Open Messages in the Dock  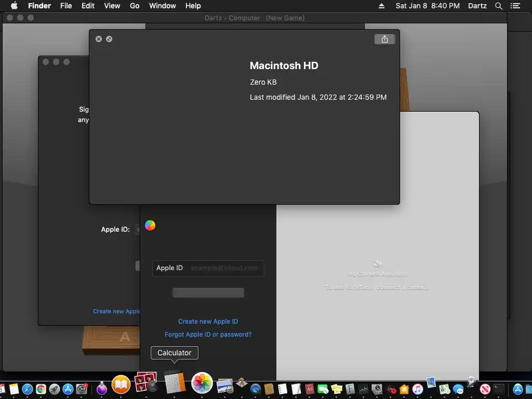[x=458, y=389]
